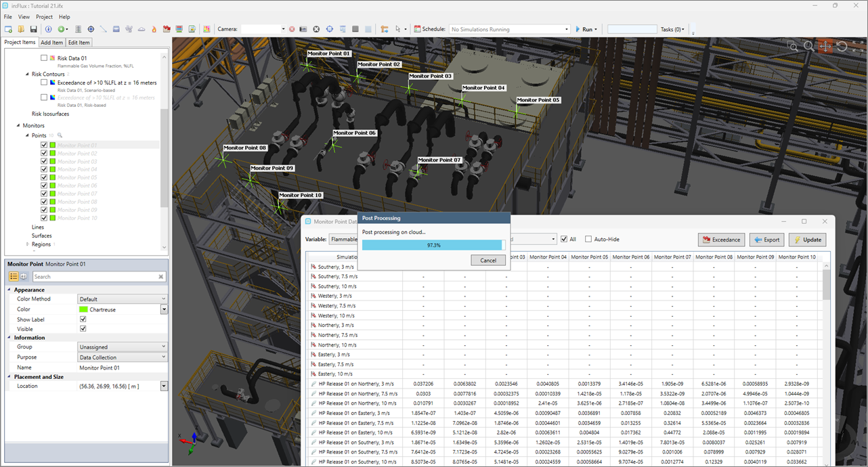This screenshot has width=868, height=467.
Task: Click the rotate view icon in viewport
Action: (x=841, y=46)
